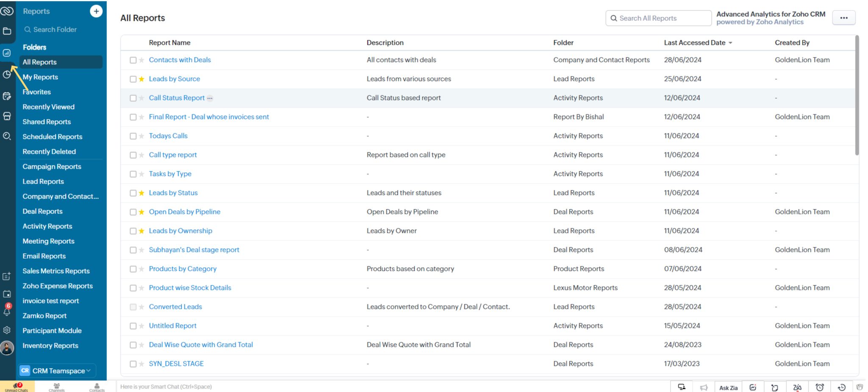Viewport: 868px width, 392px height.
Task: Create new report with plus button
Action: point(96,11)
